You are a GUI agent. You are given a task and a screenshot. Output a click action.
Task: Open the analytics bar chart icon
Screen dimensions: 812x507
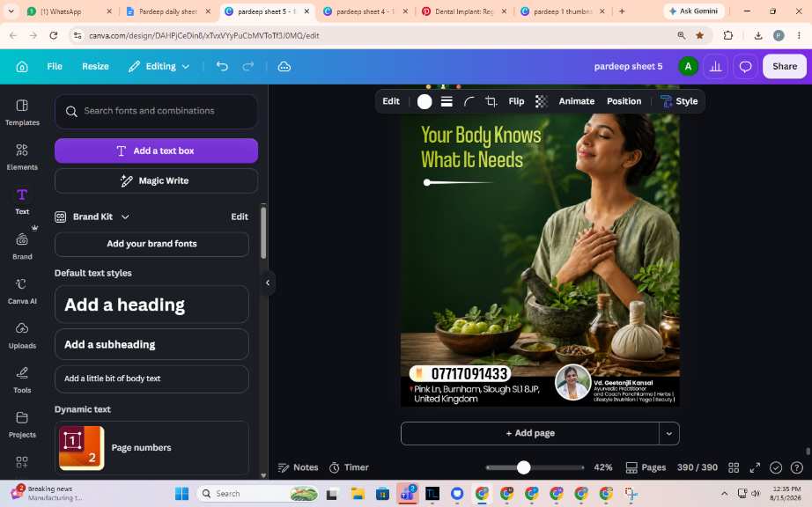click(x=716, y=66)
